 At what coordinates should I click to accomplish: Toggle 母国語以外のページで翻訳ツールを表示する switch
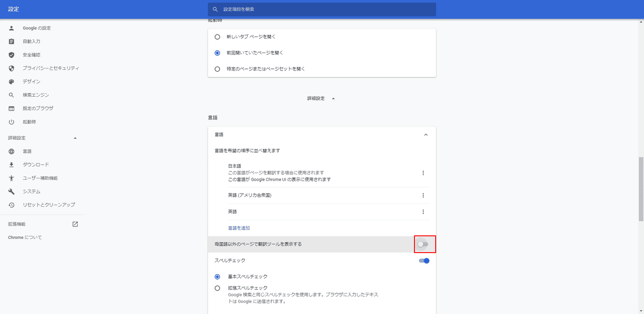[x=423, y=244]
